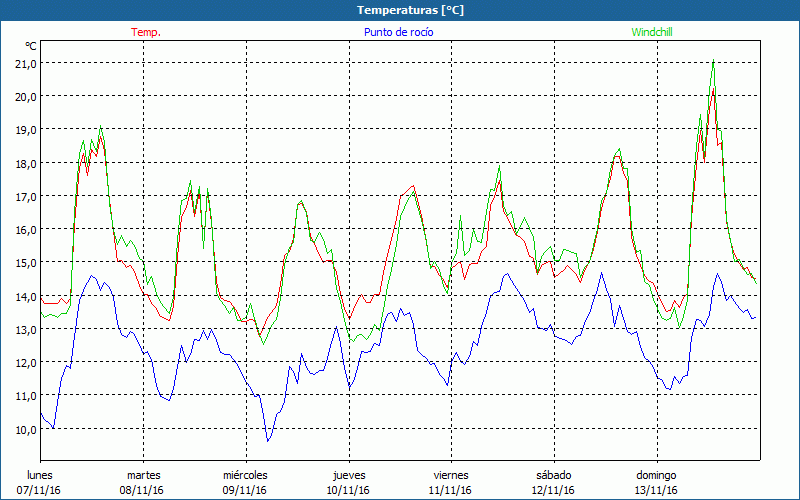Click the jueves day label

(x=348, y=475)
